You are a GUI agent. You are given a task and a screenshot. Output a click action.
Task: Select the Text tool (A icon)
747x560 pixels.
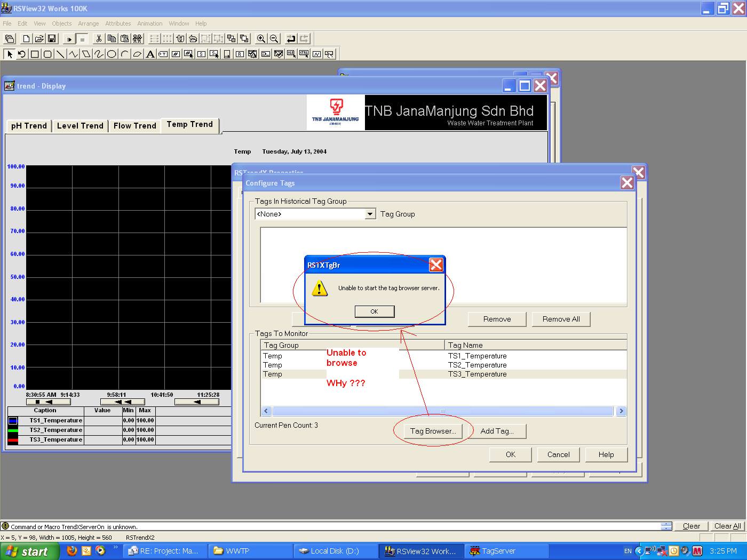150,54
